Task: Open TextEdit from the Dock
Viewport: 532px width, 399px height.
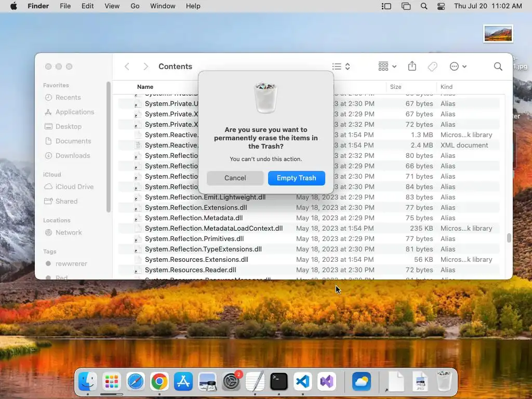Action: 255,382
